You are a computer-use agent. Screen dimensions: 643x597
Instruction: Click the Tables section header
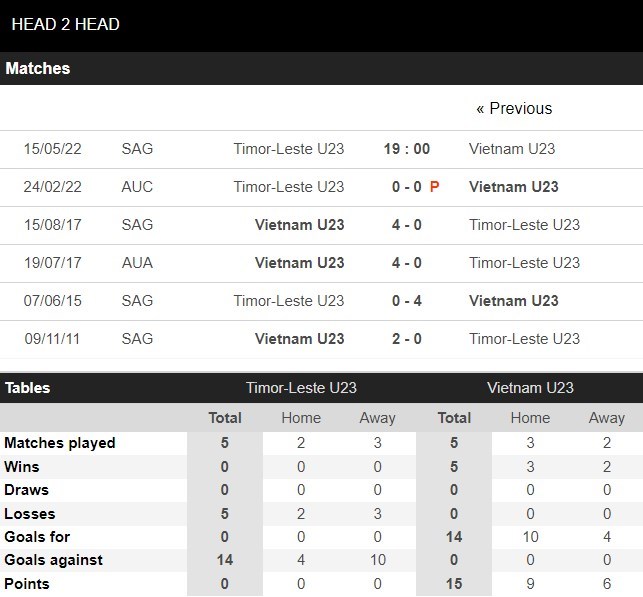(27, 388)
